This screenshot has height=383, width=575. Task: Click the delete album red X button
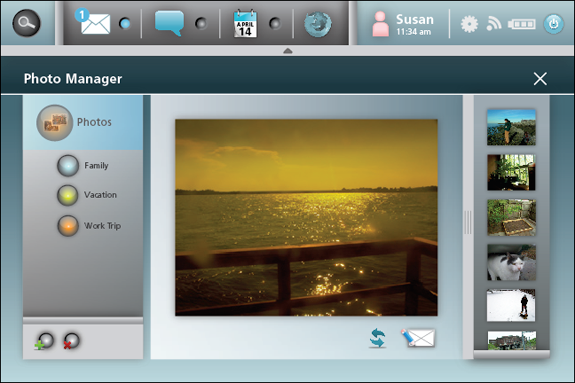(x=71, y=341)
